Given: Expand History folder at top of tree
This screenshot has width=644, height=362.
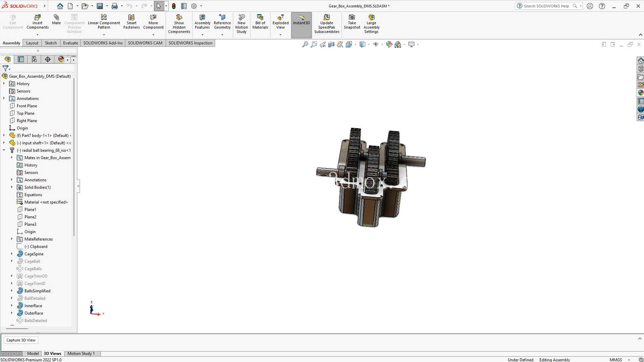Looking at the screenshot, I should 4,83.
